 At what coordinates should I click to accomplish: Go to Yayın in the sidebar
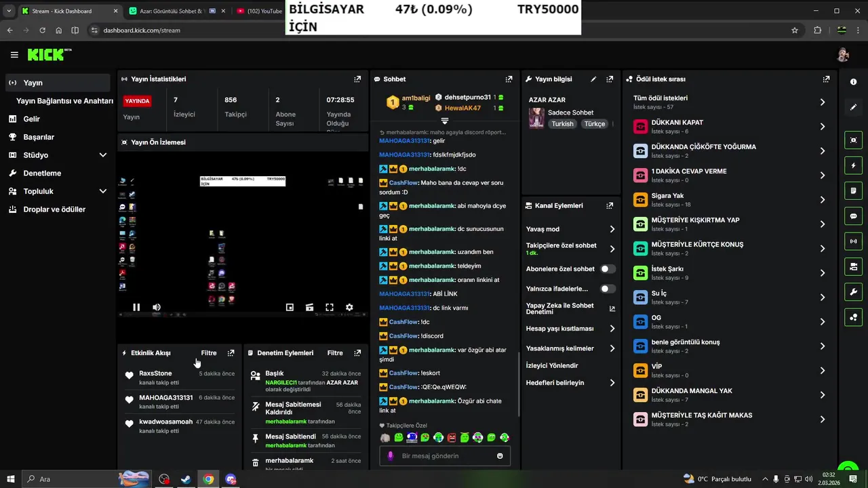click(58, 83)
